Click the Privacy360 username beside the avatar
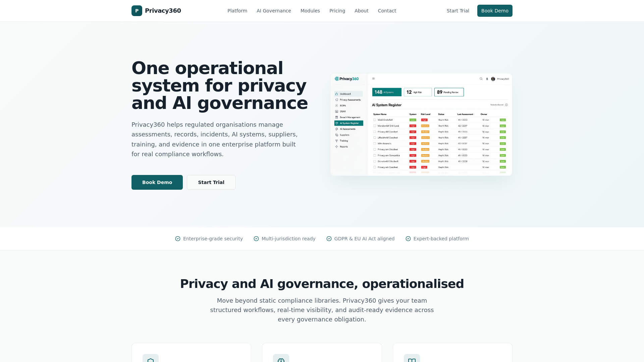 pos(503,79)
